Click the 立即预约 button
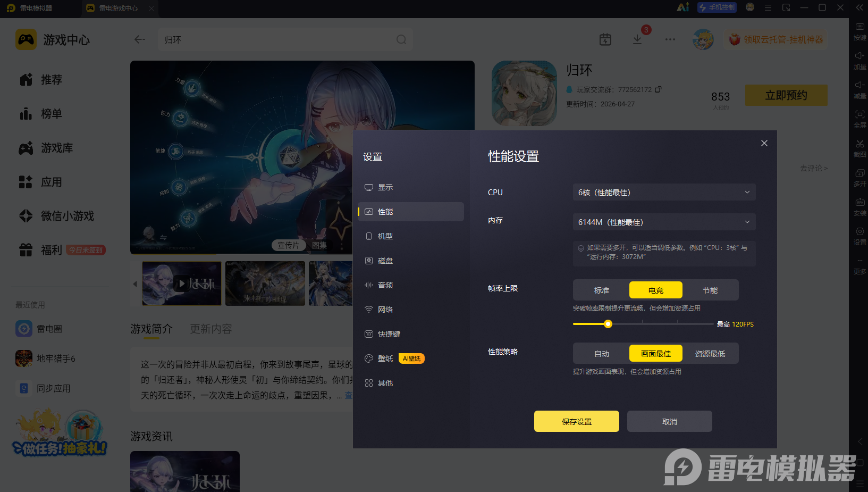The height and width of the screenshot is (492, 868). [x=786, y=95]
